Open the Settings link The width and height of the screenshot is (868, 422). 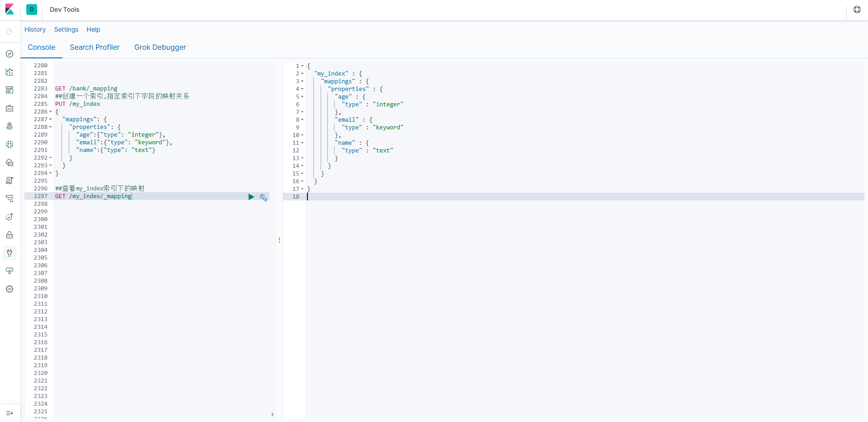[66, 29]
